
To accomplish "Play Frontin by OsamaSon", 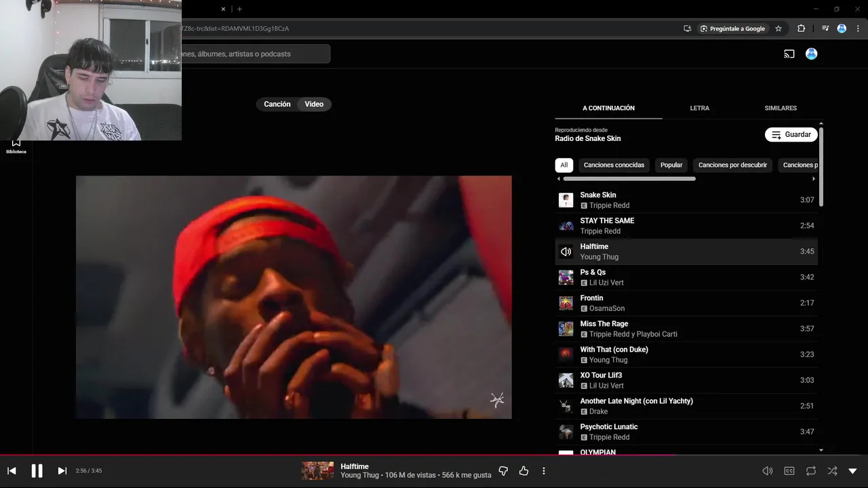I will 686,303.
